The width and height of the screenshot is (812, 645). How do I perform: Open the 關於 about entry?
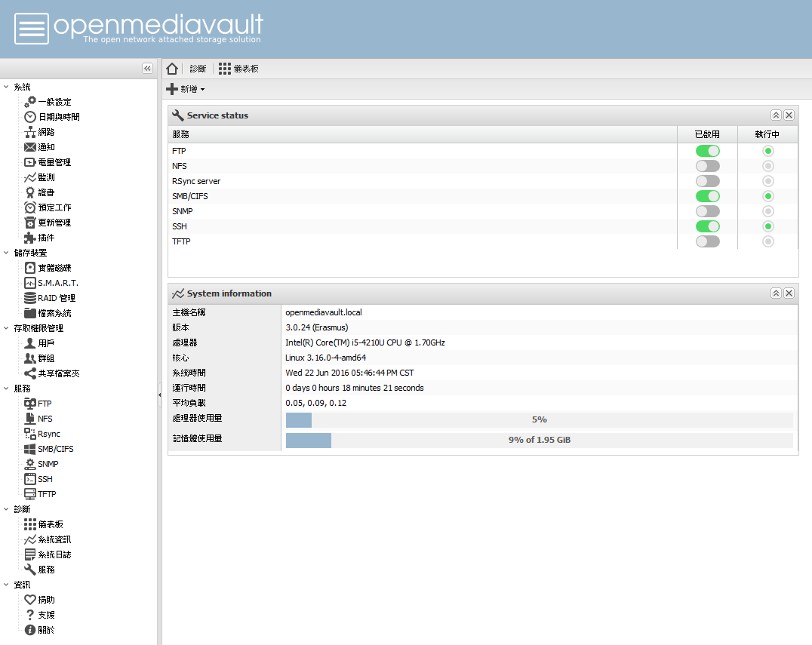coord(46,630)
